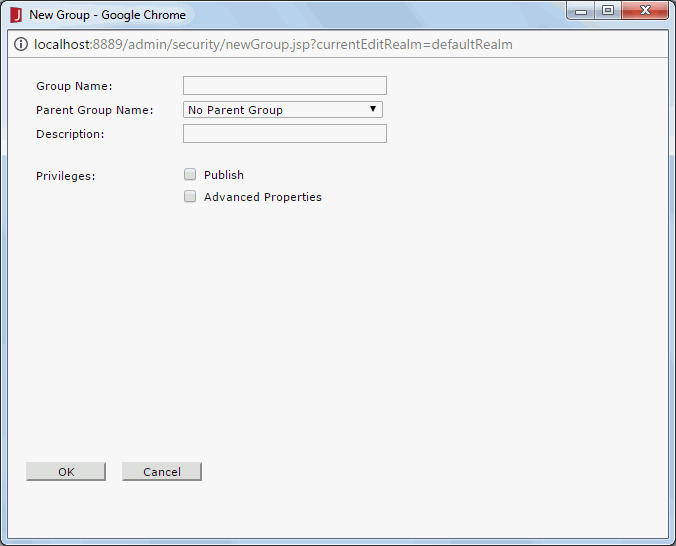Click the Privileges label
676x546 pixels.
pyautogui.click(x=66, y=176)
